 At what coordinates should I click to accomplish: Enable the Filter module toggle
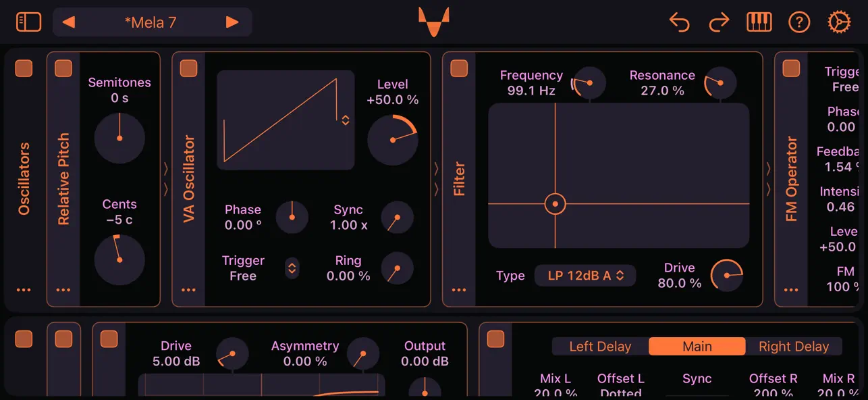point(459,68)
